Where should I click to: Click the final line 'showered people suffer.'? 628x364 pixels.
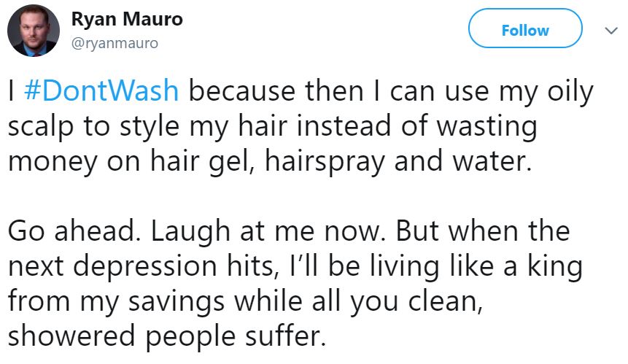(x=166, y=336)
